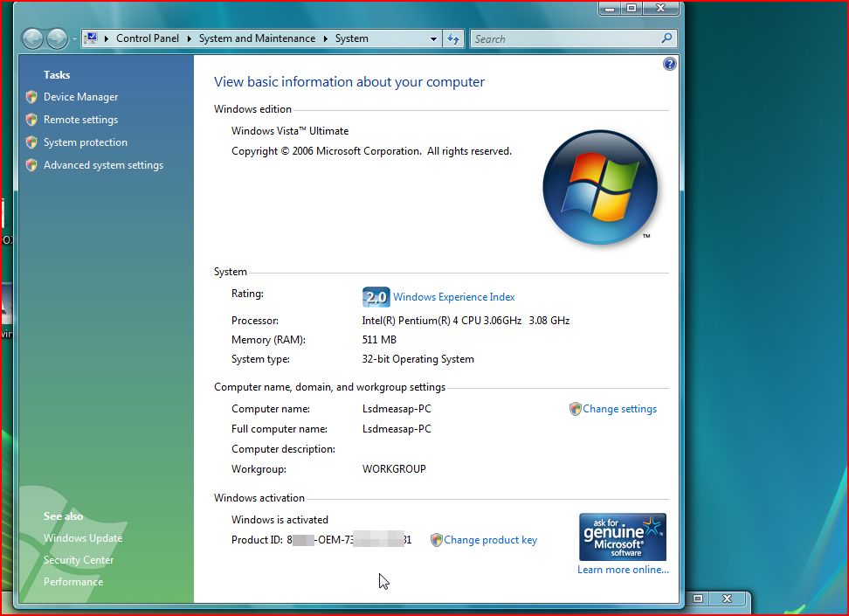Click shield icon beside Advanced system settings
Screen dimensions: 849x616
(x=31, y=165)
